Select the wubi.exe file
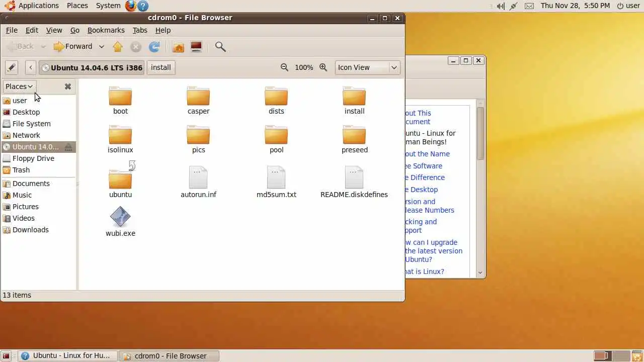 [120, 222]
